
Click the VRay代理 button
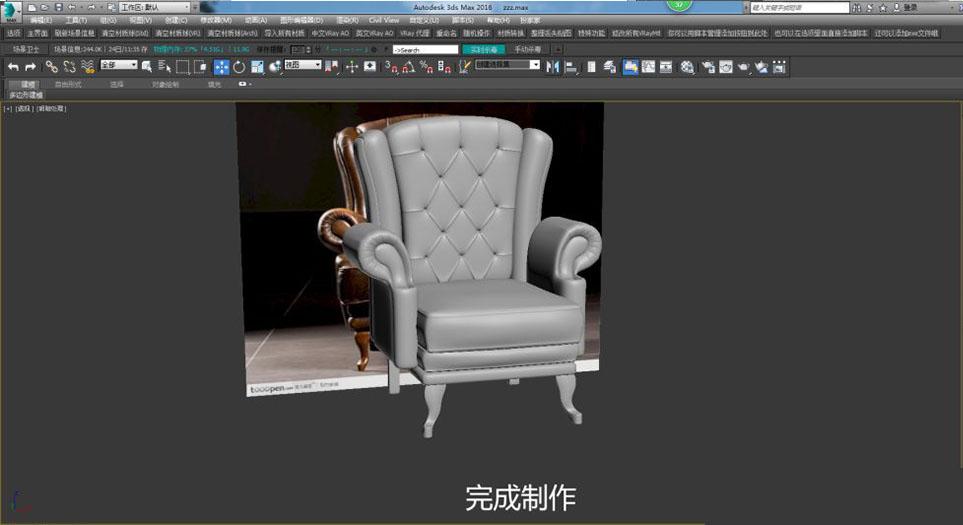415,33
